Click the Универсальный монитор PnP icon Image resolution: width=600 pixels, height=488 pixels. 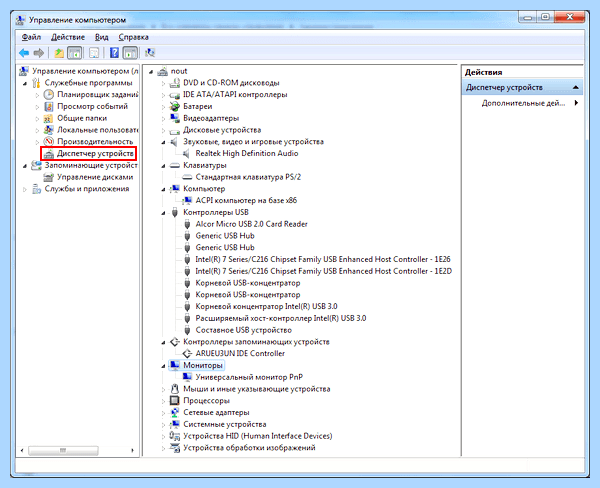coord(187,377)
